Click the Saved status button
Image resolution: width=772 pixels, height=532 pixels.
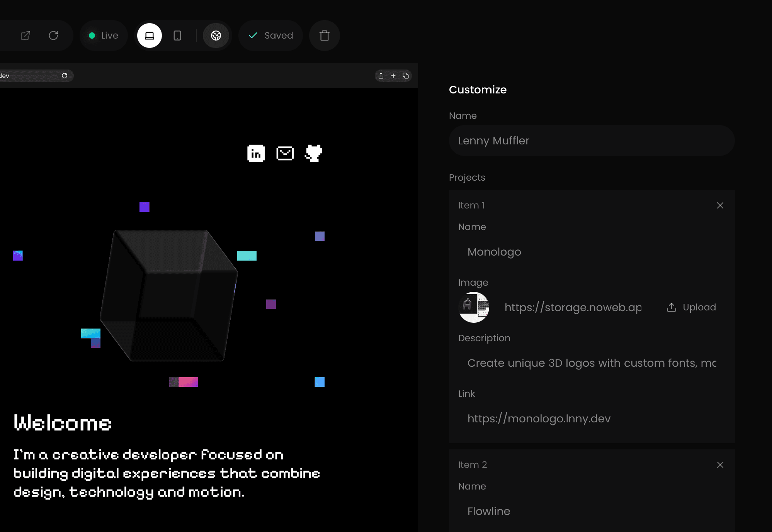point(270,36)
